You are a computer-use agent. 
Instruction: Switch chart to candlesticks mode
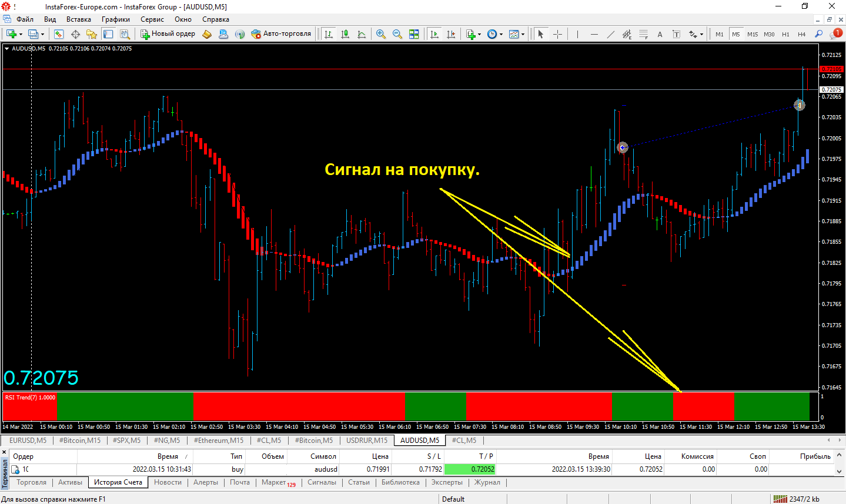(345, 34)
